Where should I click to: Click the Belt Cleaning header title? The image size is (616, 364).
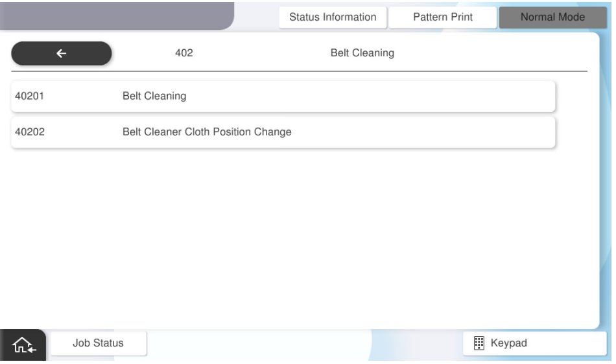362,54
